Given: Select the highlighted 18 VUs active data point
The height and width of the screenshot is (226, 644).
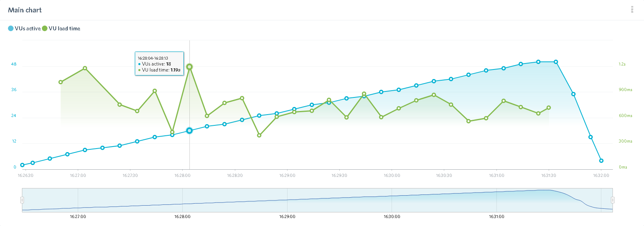Looking at the screenshot, I should tap(189, 131).
